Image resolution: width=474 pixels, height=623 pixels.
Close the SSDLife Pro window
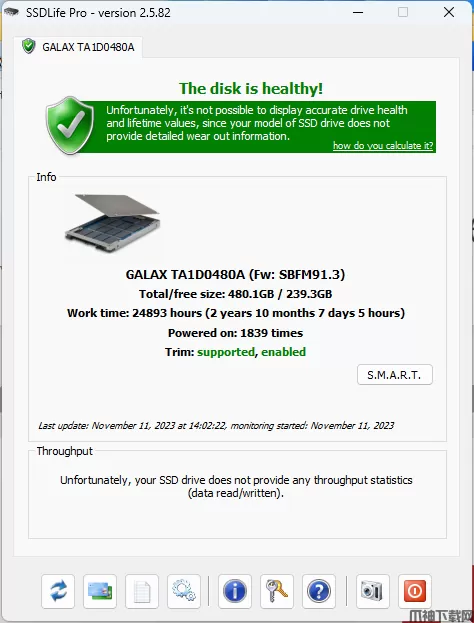pos(449,12)
